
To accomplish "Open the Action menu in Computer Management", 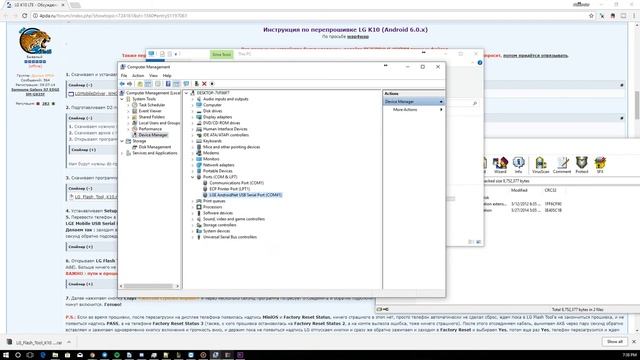I will 138,76.
